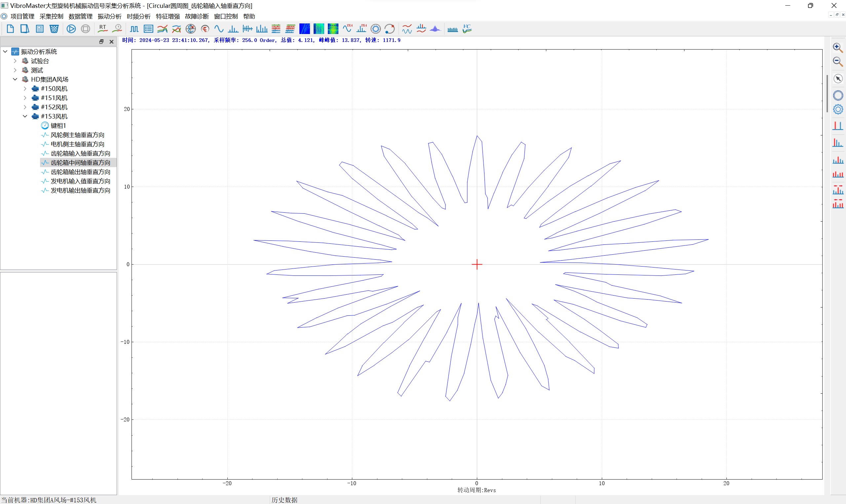Image resolution: width=846 pixels, height=504 pixels.
Task: Click the bearing ring icon in right sidebar
Action: coord(838,95)
